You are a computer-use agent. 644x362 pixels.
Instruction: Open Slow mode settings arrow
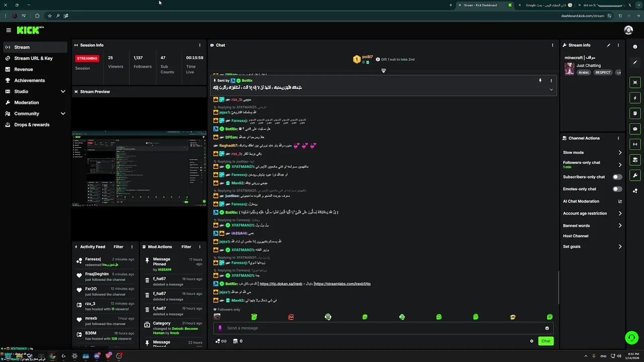point(620,152)
